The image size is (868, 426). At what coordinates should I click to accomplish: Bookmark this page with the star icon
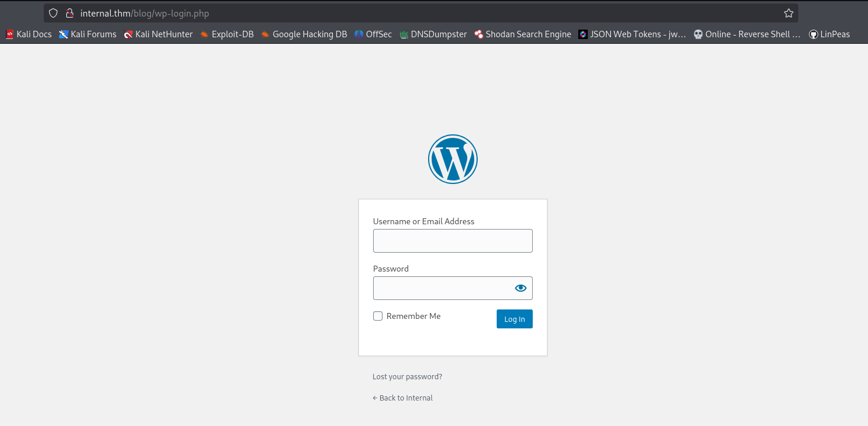point(788,13)
